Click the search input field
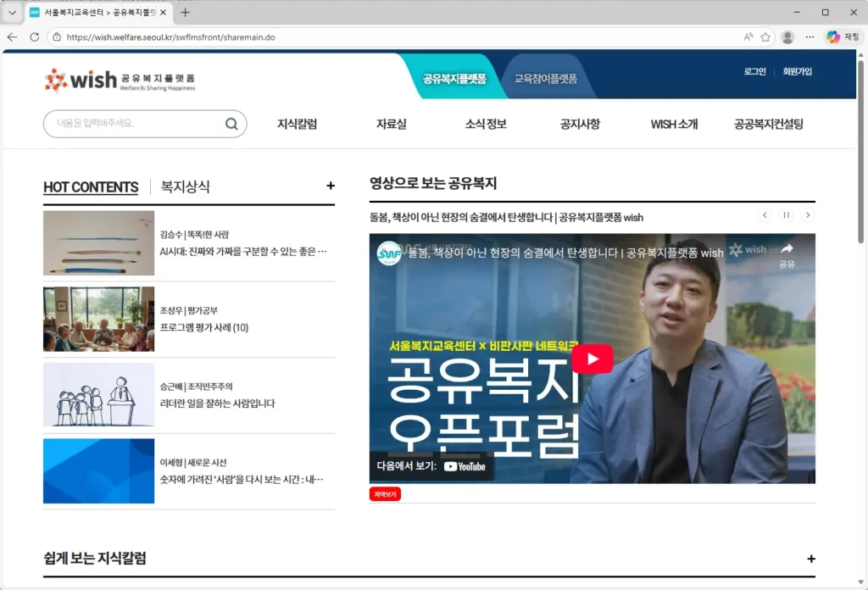Image resolution: width=868 pixels, height=590 pixels. (127, 124)
